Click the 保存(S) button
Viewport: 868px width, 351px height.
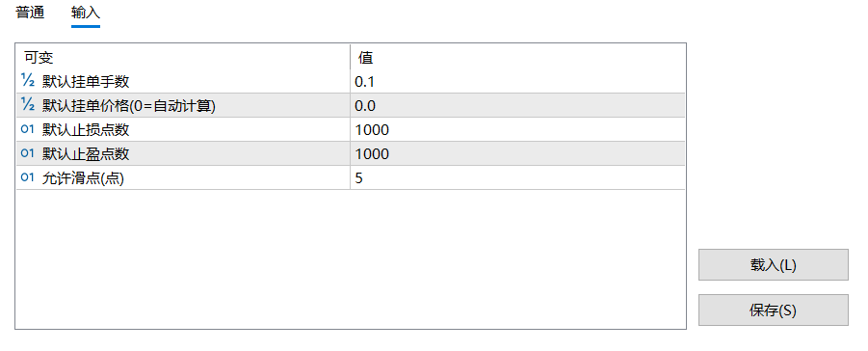click(x=773, y=310)
